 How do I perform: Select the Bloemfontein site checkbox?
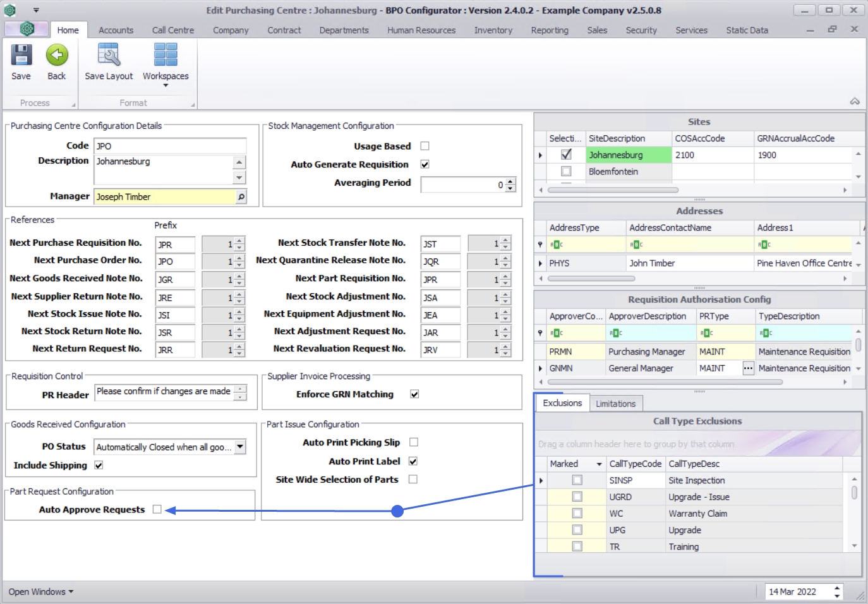pos(566,171)
